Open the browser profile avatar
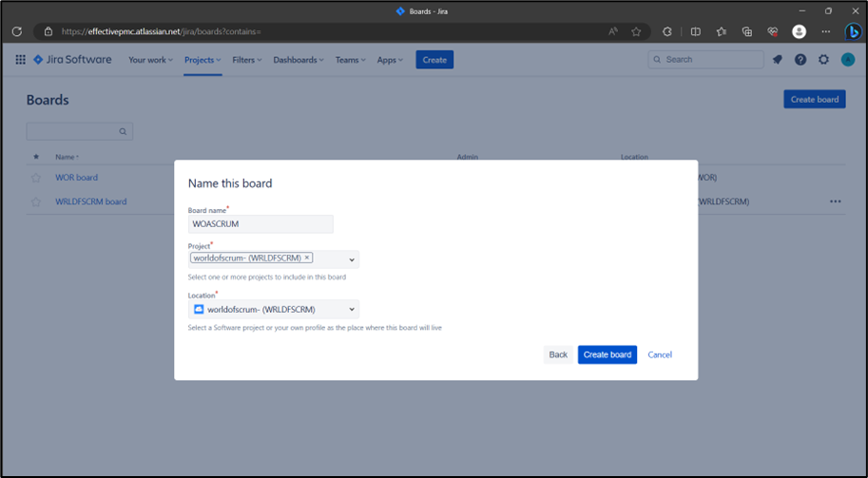 (x=799, y=31)
